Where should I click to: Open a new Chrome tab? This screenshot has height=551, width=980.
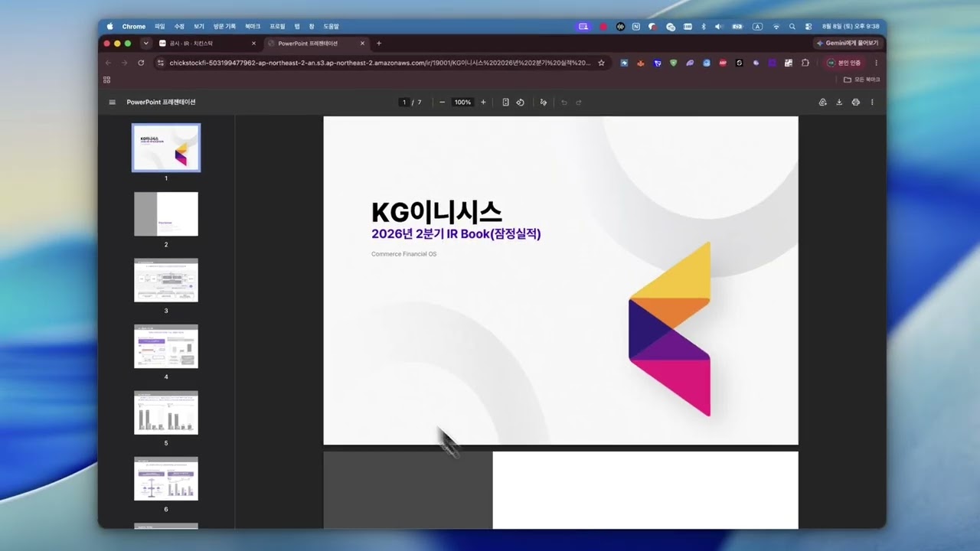pyautogui.click(x=379, y=44)
